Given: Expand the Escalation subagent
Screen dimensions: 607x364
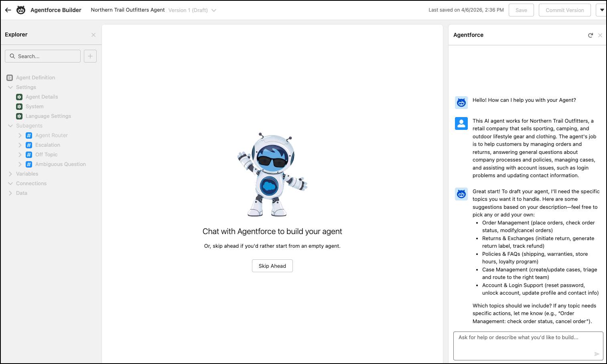Looking at the screenshot, I should tap(20, 145).
